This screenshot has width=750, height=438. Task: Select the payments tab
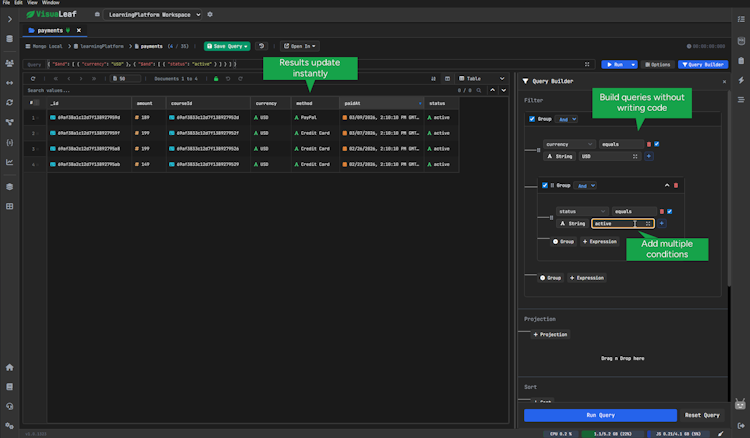pyautogui.click(x=50, y=30)
